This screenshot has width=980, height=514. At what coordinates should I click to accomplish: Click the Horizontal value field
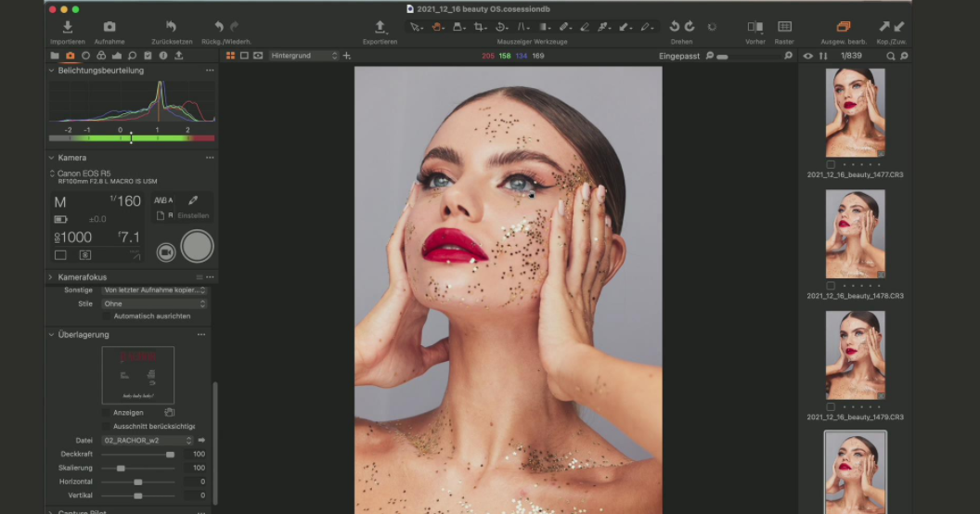click(195, 482)
